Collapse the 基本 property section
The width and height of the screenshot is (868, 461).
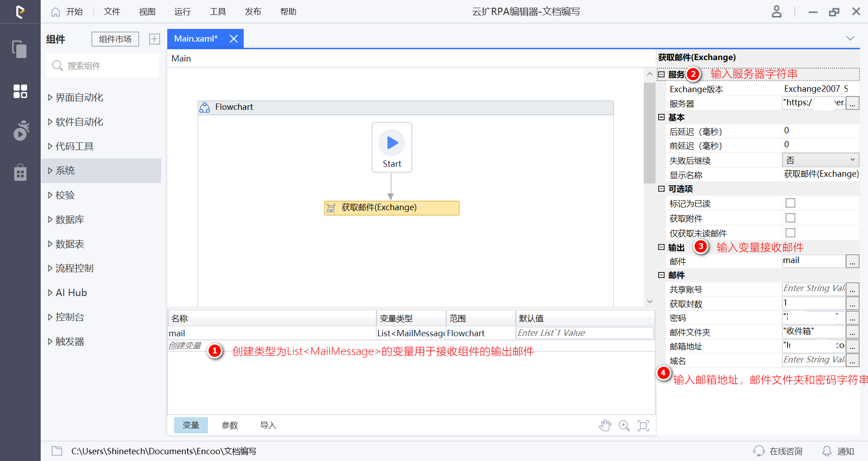pos(661,117)
